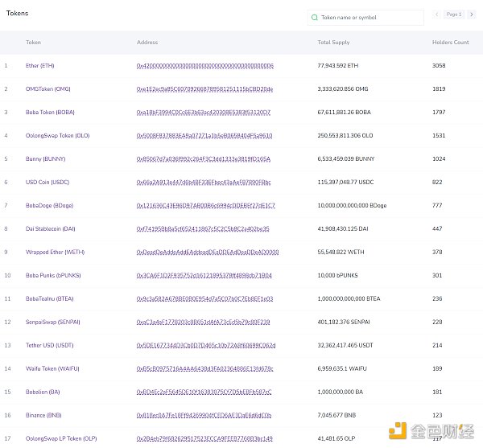Open the Wrapped Ether 0xDead address link
This screenshot has height=448, width=483.
click(x=208, y=253)
